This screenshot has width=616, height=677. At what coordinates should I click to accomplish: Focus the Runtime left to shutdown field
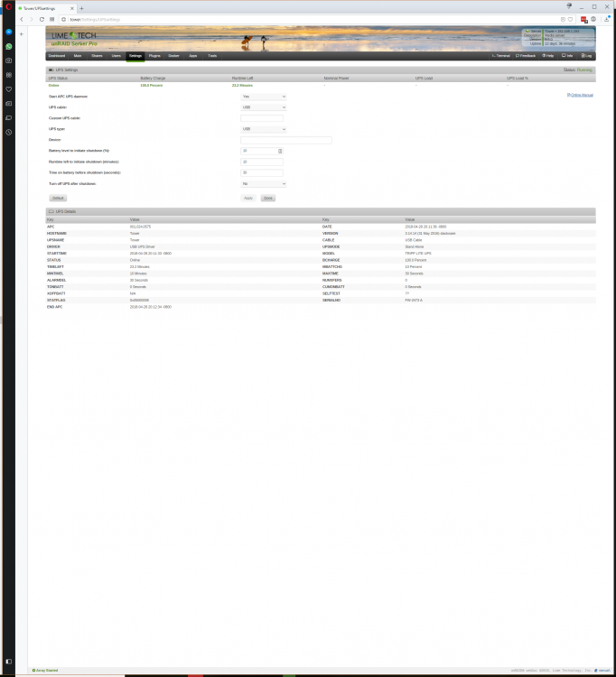[x=262, y=162]
